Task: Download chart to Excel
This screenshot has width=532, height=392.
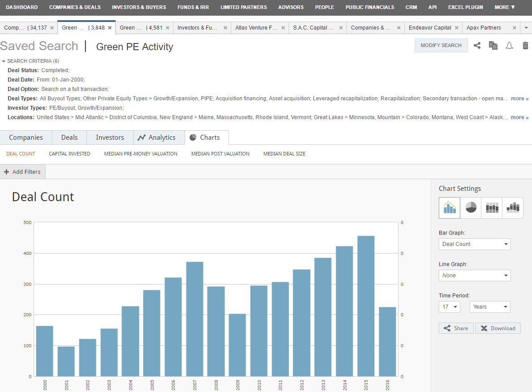Action: [498, 328]
